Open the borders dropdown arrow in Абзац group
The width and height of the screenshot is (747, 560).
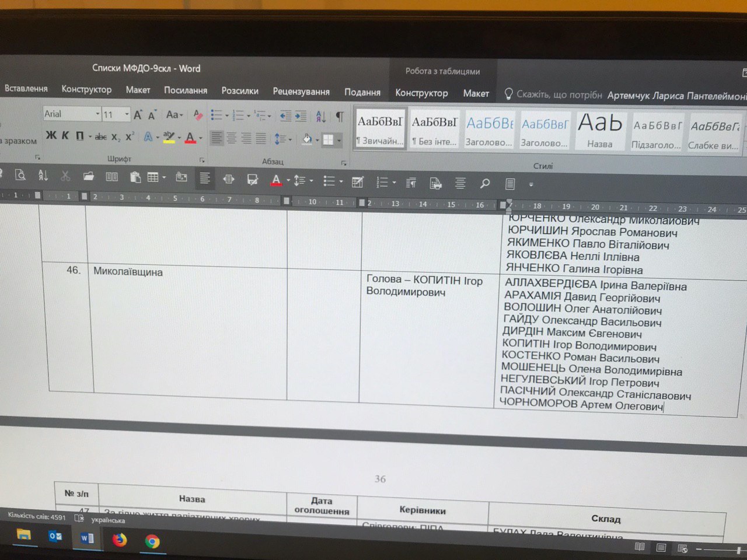338,141
